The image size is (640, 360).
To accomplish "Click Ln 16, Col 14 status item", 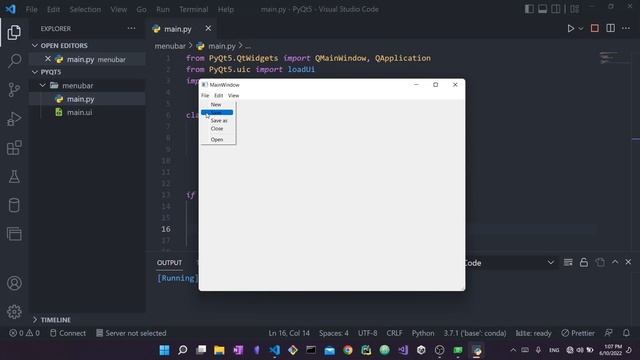I will [289, 333].
